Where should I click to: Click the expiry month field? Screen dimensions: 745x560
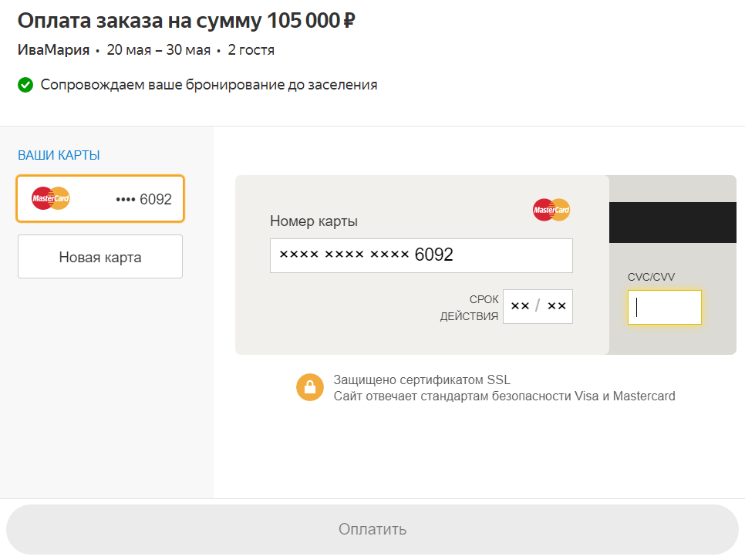[x=520, y=306]
